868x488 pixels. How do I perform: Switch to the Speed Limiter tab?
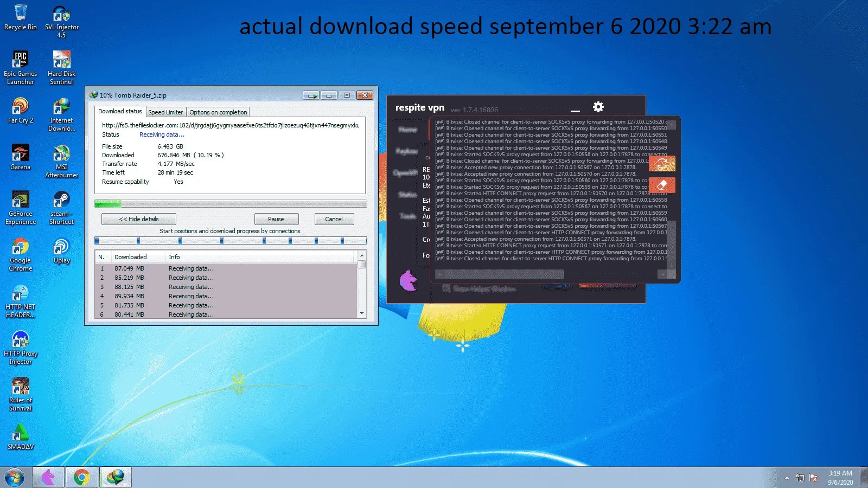pos(165,112)
